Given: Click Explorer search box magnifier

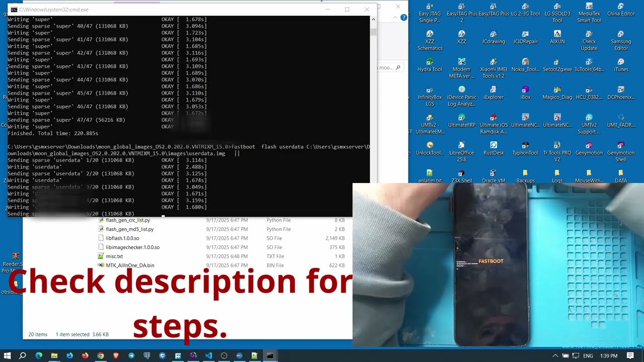Looking at the screenshot, I should click(x=398, y=67).
